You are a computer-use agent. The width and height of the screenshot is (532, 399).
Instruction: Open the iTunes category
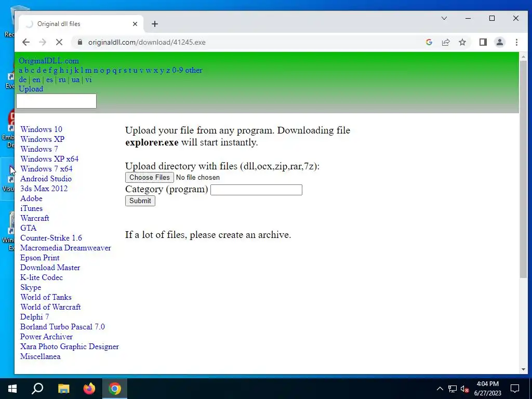31,208
